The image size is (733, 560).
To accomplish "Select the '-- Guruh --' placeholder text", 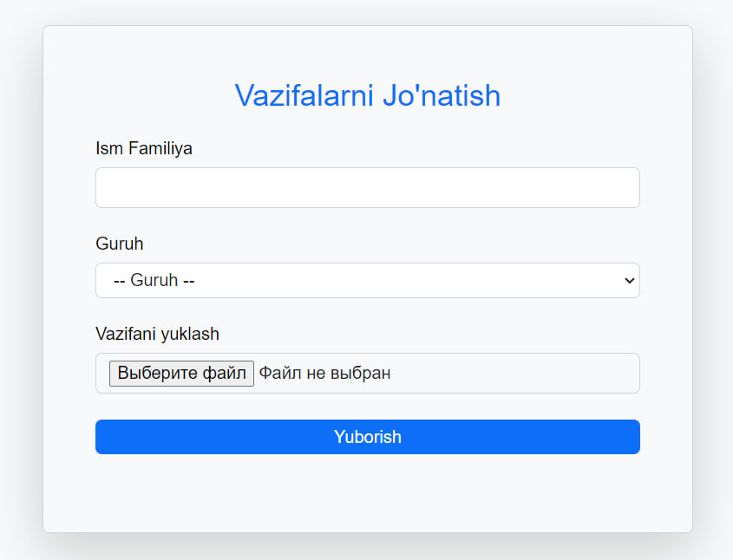I will [154, 280].
